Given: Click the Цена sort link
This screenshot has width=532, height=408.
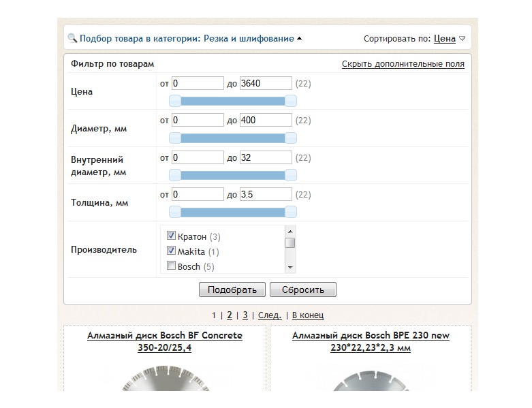Looking at the screenshot, I should 444,39.
